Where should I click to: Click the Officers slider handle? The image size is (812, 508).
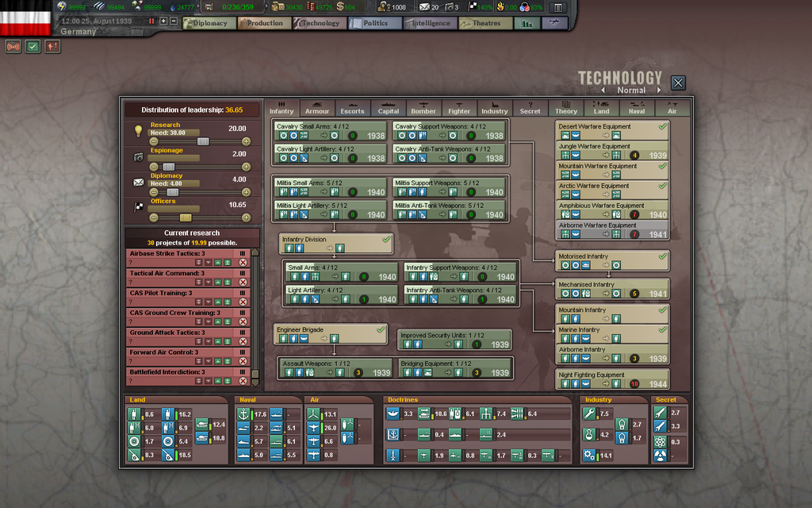(186, 217)
